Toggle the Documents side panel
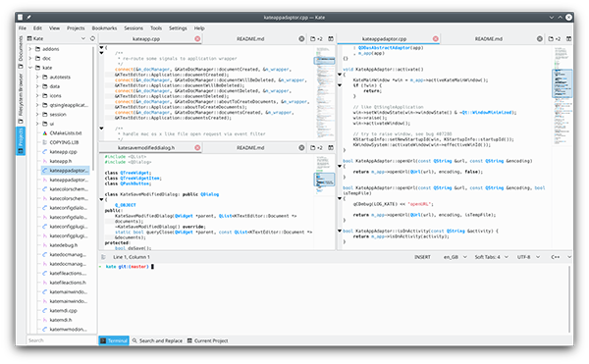The height and width of the screenshot is (364, 589). tap(21, 52)
